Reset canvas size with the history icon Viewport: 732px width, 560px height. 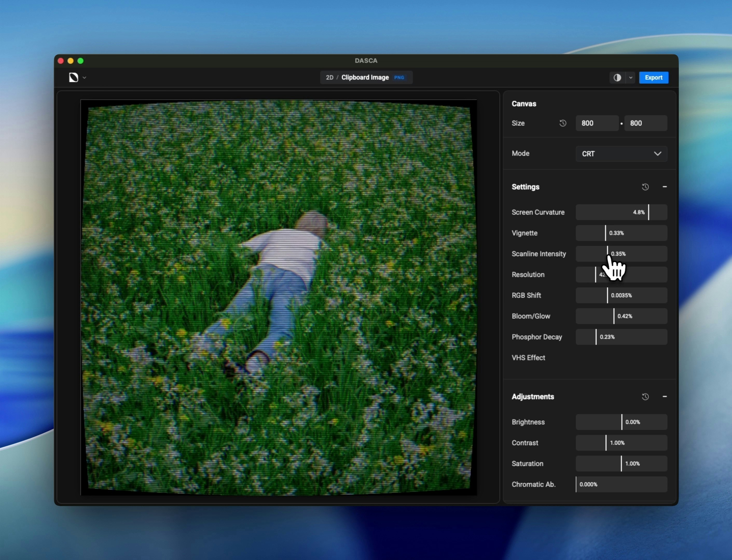(563, 123)
